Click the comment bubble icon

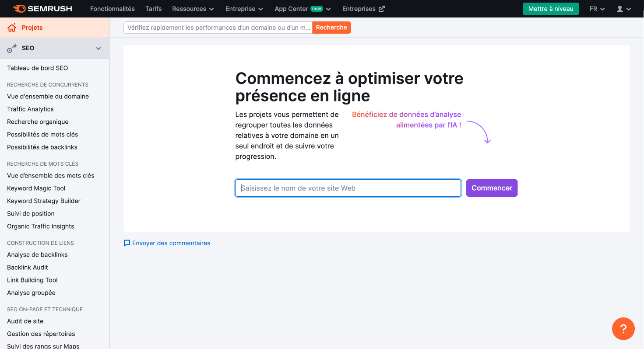coord(127,243)
